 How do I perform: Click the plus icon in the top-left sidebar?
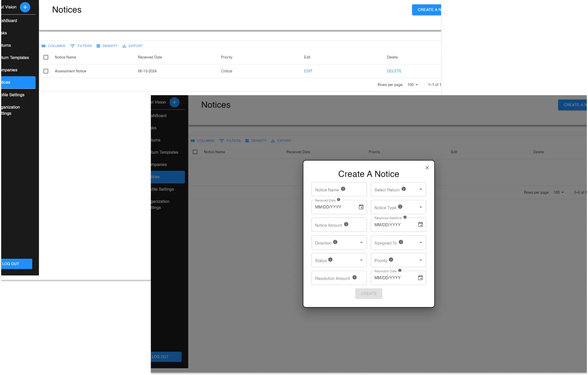tap(25, 7)
